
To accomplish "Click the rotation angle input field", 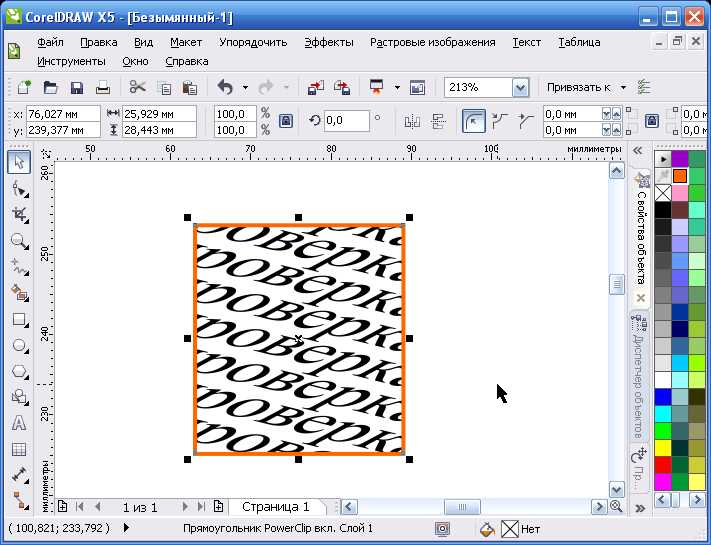I will 346,121.
